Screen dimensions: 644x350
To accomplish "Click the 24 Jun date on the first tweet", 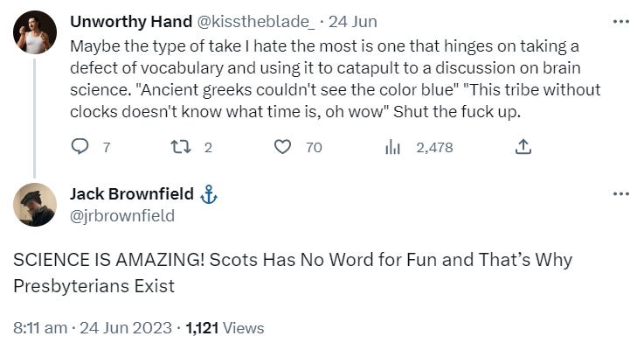I will pyautogui.click(x=353, y=21).
